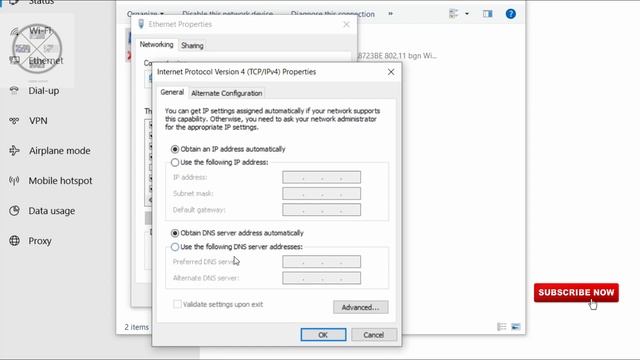640x360 pixels.
Task: Switch to large icons view icon
Action: click(516, 327)
